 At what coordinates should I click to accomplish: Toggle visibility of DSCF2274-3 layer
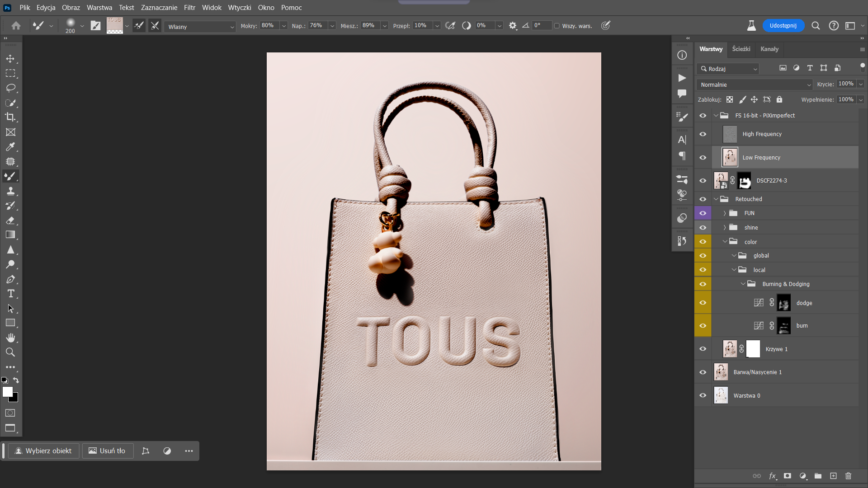(x=703, y=181)
